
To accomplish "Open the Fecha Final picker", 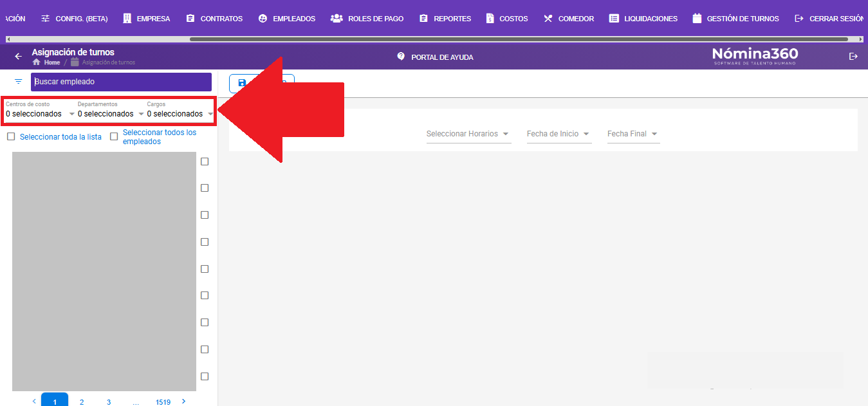I will [633, 134].
